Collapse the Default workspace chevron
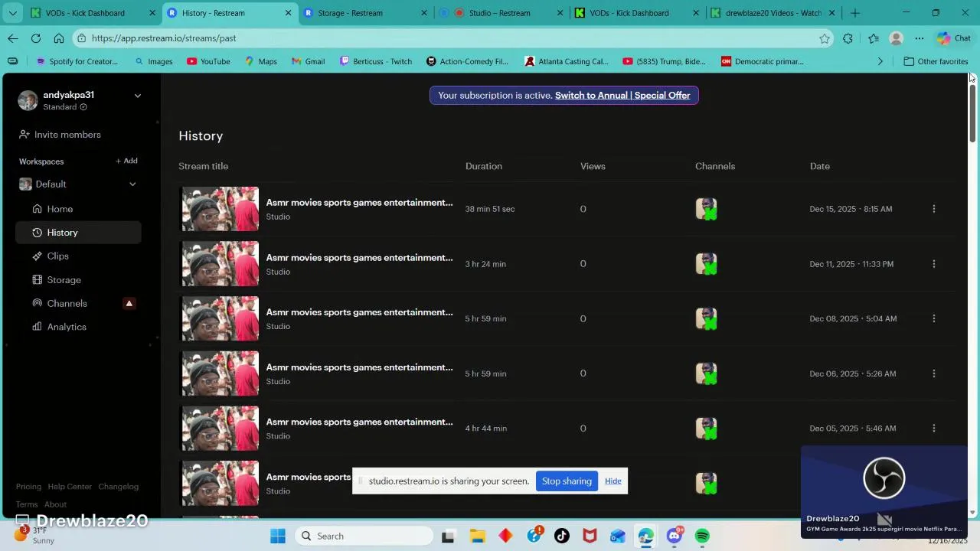Screen dimensions: 980x551 (132, 184)
